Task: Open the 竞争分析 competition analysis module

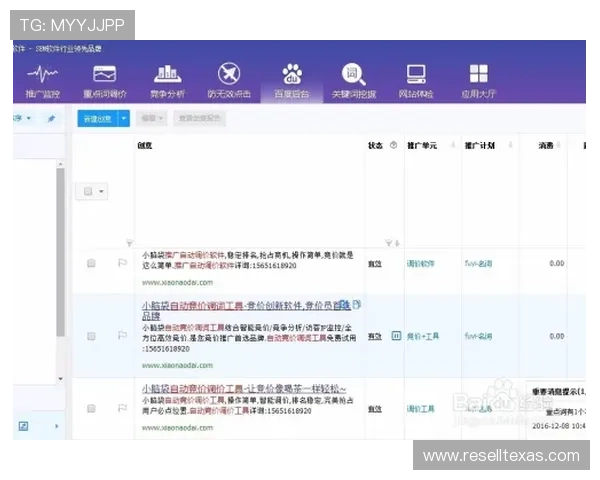Action: pyautogui.click(x=167, y=82)
